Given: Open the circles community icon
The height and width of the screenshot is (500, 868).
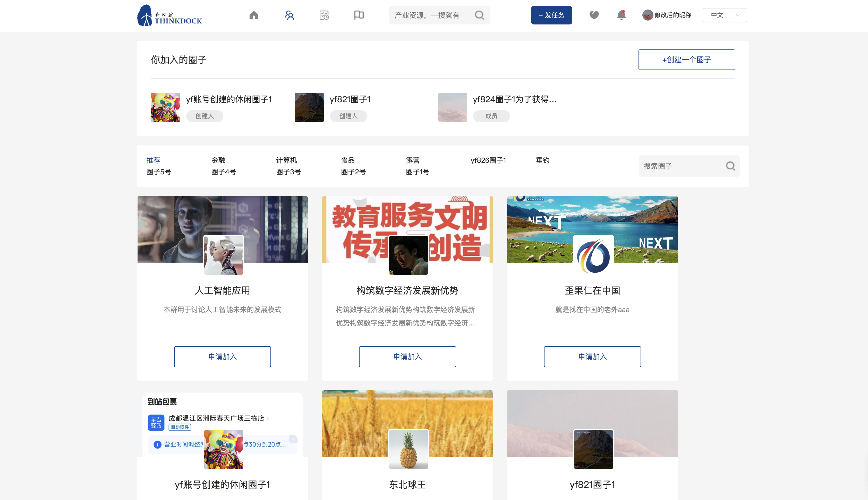Looking at the screenshot, I should (289, 15).
